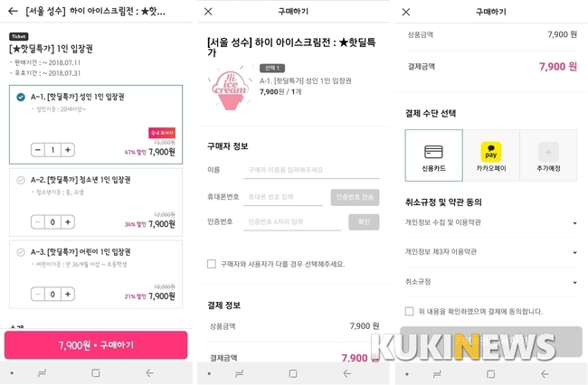Check 구매자와 사용자가 다를 경우 box

coord(212,264)
